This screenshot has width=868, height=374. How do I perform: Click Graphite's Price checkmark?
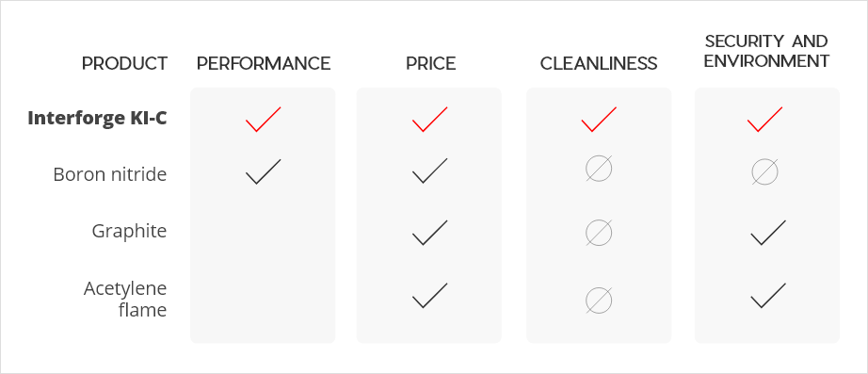pos(429,233)
